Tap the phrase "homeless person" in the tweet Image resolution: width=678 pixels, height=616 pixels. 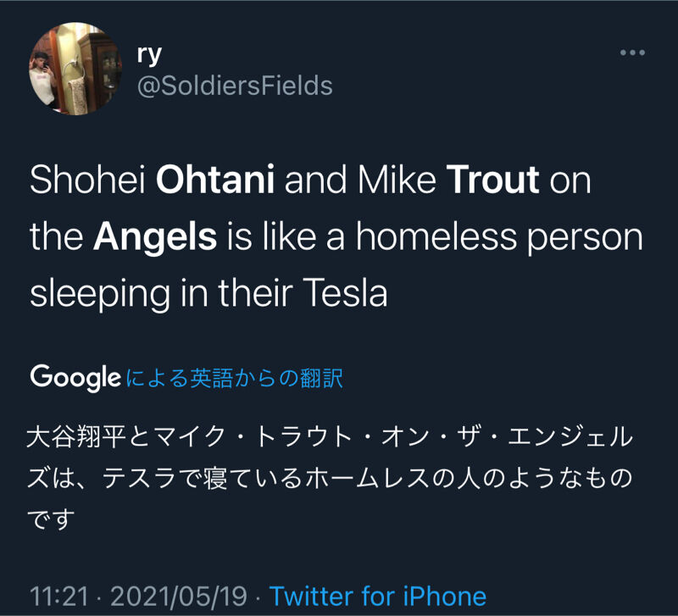pos(499,237)
